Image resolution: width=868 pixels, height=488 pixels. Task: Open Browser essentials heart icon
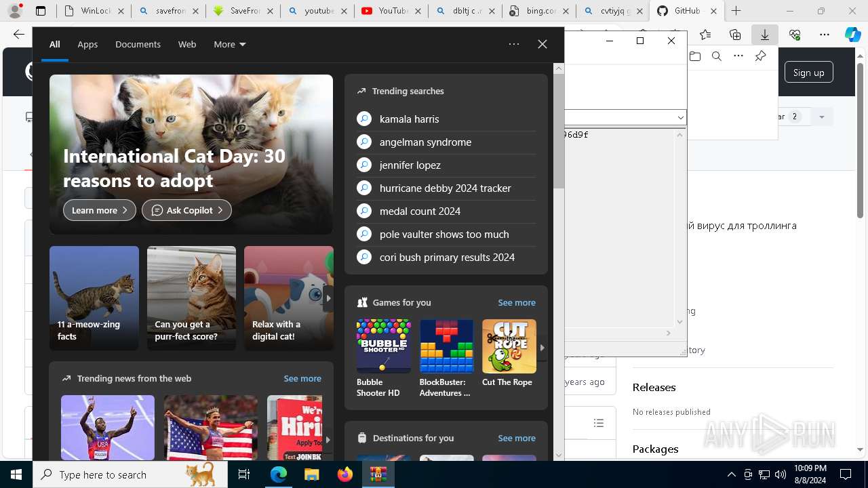pyautogui.click(x=795, y=35)
